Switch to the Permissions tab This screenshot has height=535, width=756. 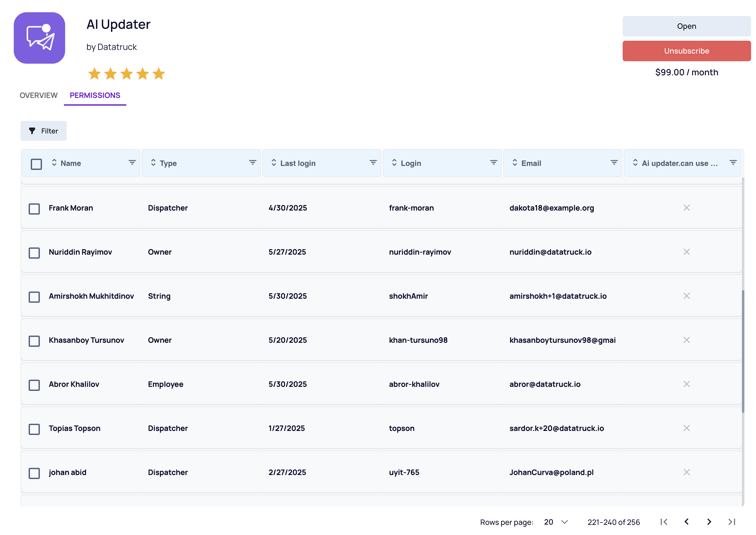(x=95, y=95)
